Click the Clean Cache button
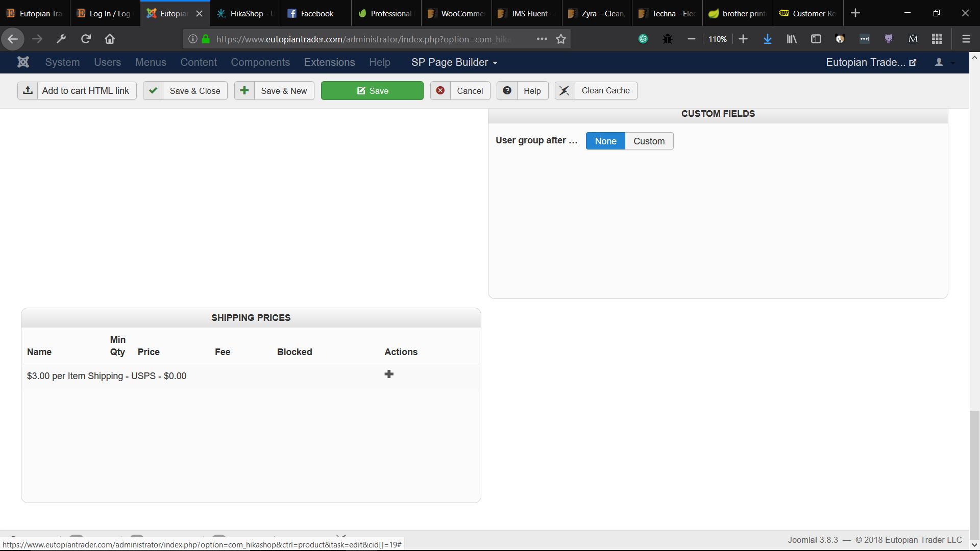The width and height of the screenshot is (980, 551). click(x=596, y=91)
